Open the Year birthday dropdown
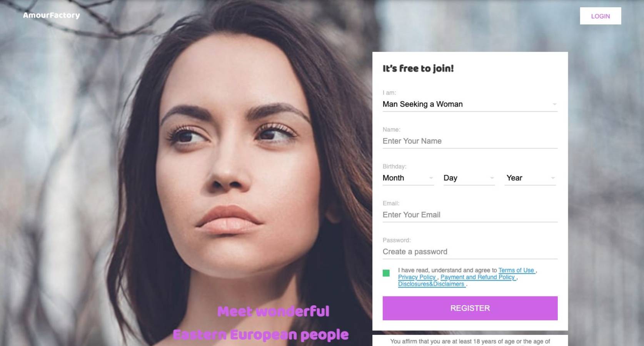The image size is (644, 346). pos(530,178)
